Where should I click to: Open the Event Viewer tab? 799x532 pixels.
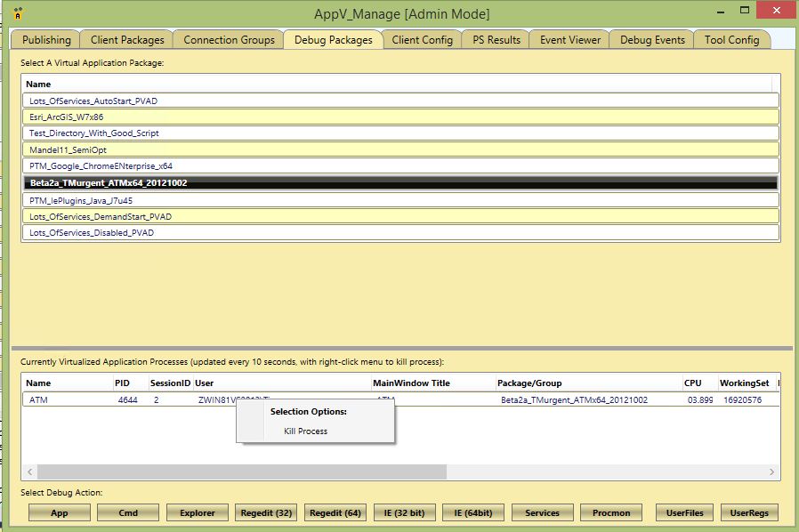click(x=569, y=40)
